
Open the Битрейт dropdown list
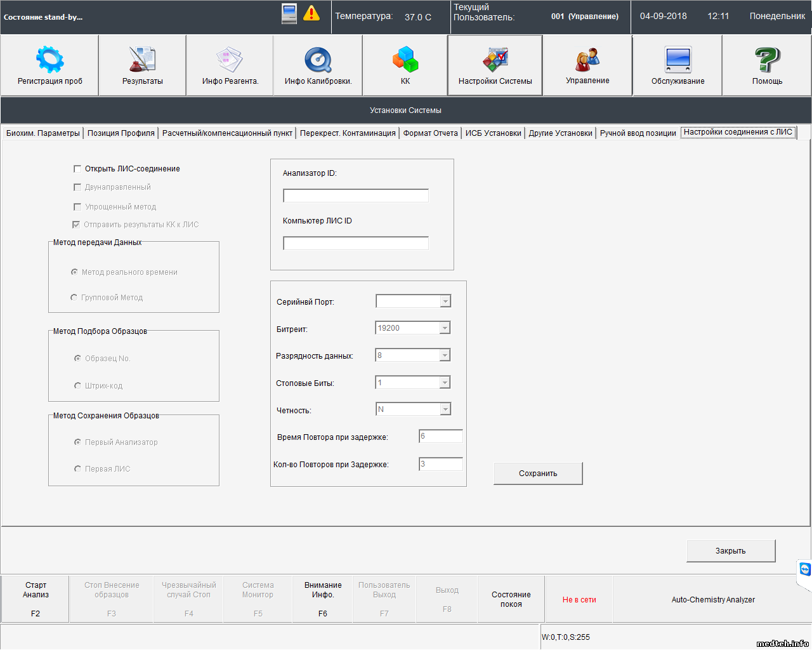coord(445,328)
